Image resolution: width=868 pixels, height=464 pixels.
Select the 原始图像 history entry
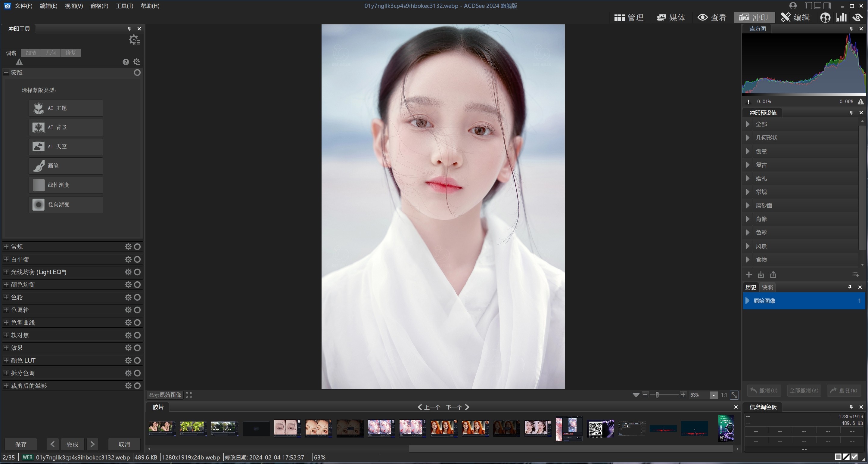coord(804,301)
